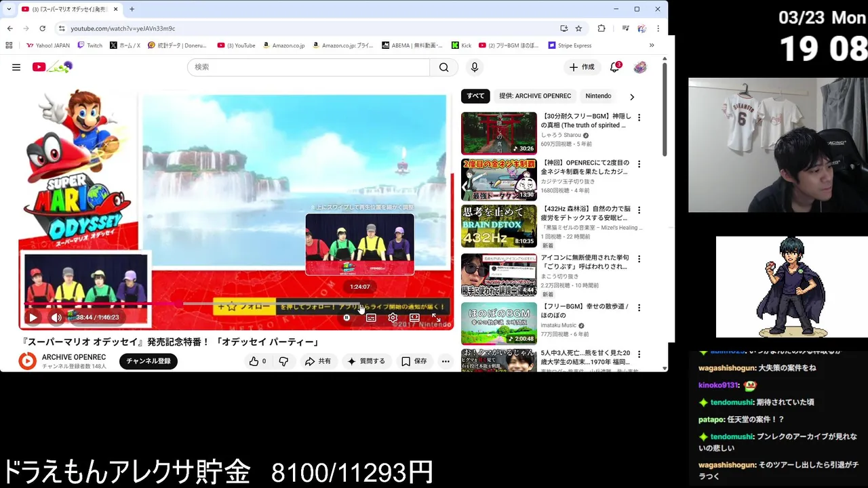Bookmark this page with the star
868x488 pixels.
(578, 28)
